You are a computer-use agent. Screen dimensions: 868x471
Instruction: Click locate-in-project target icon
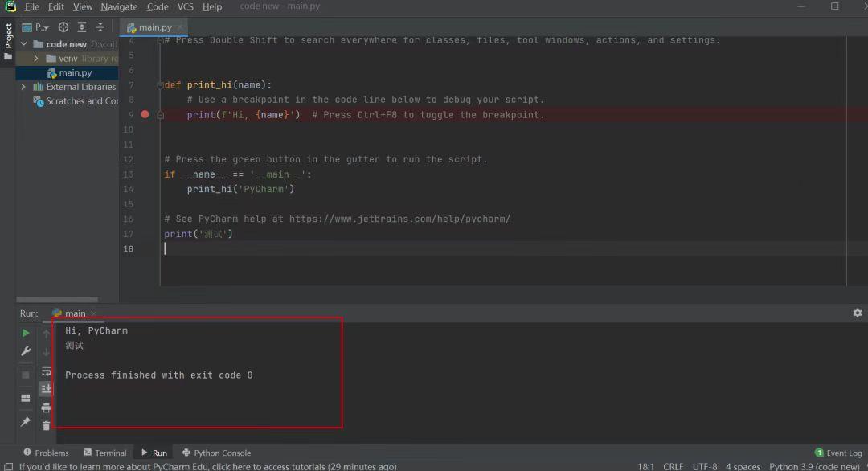pyautogui.click(x=63, y=27)
